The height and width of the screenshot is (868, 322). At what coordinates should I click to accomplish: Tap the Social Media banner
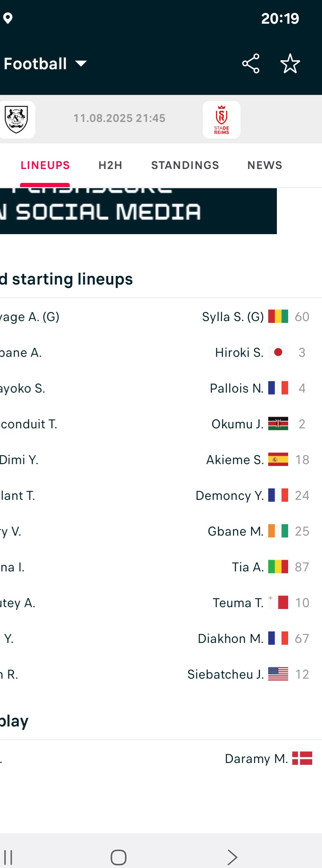tap(138, 211)
